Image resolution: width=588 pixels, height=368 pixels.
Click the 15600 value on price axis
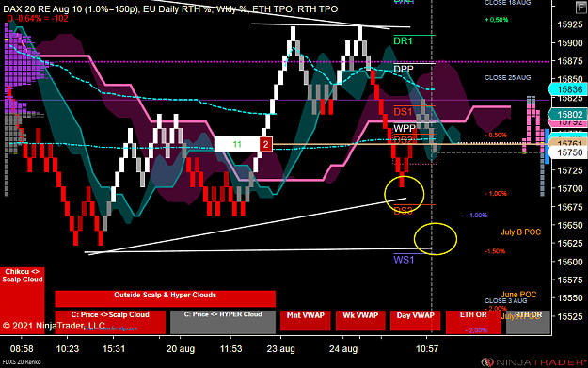pos(569,262)
